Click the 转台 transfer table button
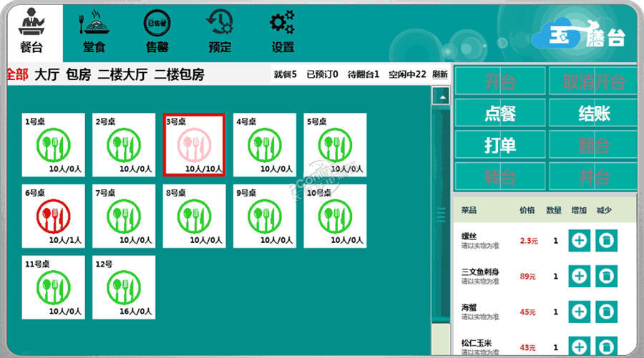 tap(500, 176)
